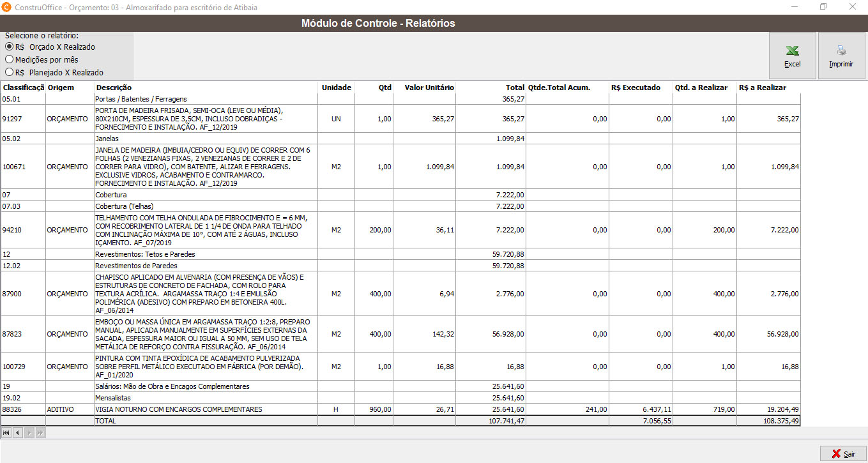Viewport: 868px width, 463px height.
Task: Click the 108.375,49 total to realize cell
Action: [768, 421]
